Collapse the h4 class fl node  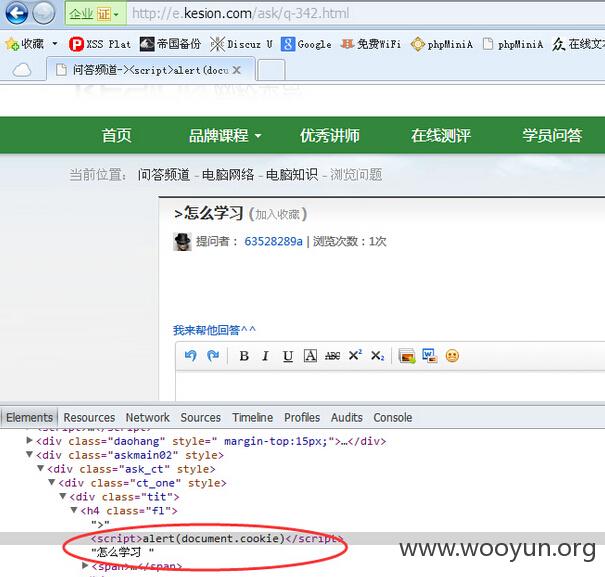[x=74, y=510]
